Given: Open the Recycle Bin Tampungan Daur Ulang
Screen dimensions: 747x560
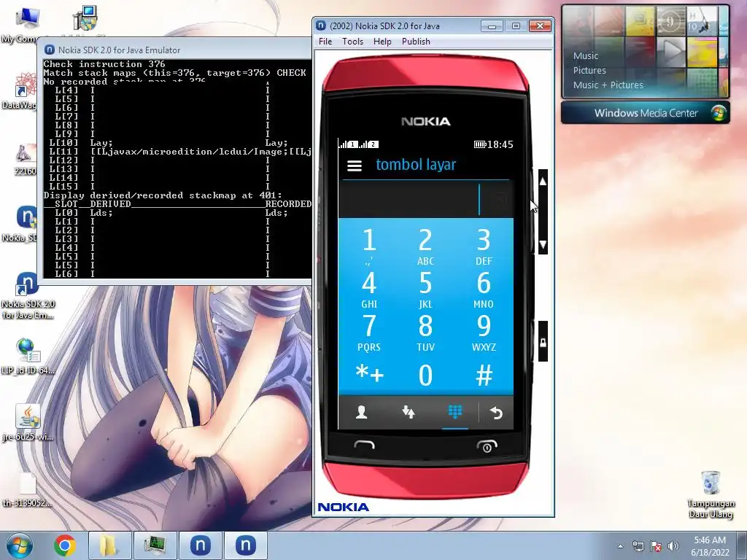Looking at the screenshot, I should click(711, 494).
